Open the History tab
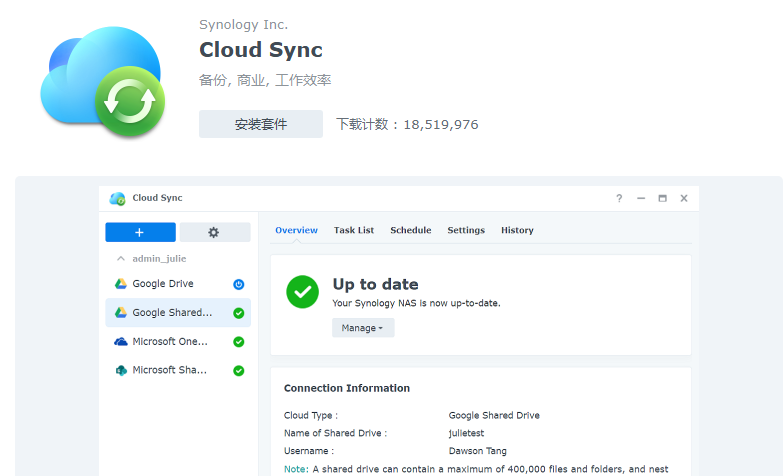This screenshot has height=476, width=783. [x=517, y=230]
